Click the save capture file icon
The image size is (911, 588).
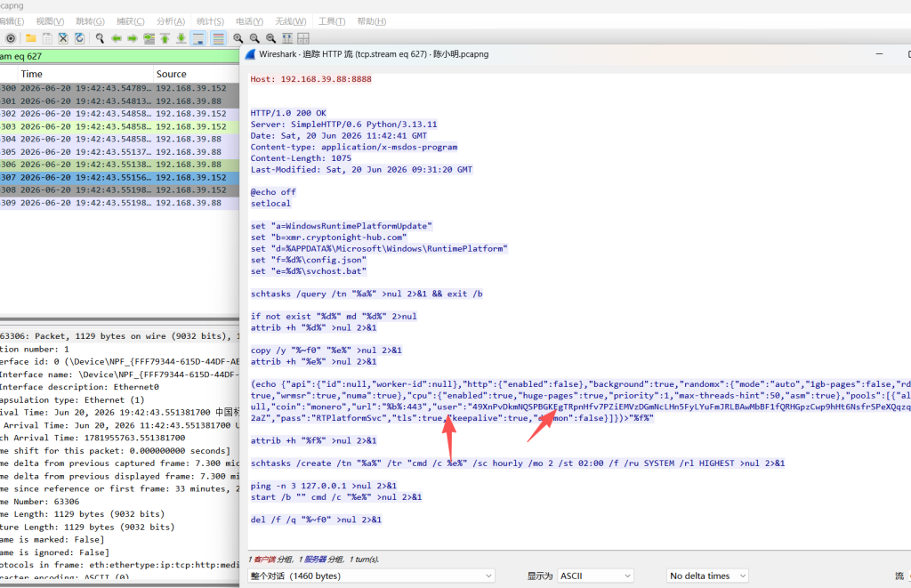[47, 38]
